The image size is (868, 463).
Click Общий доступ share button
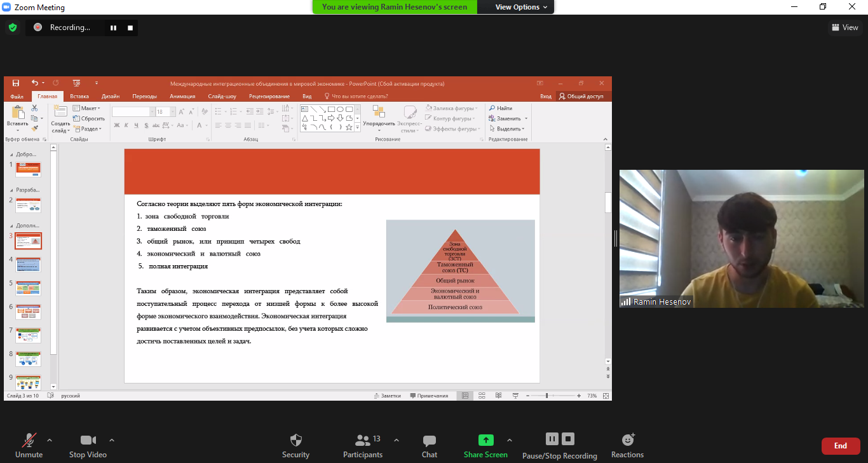[x=581, y=96]
